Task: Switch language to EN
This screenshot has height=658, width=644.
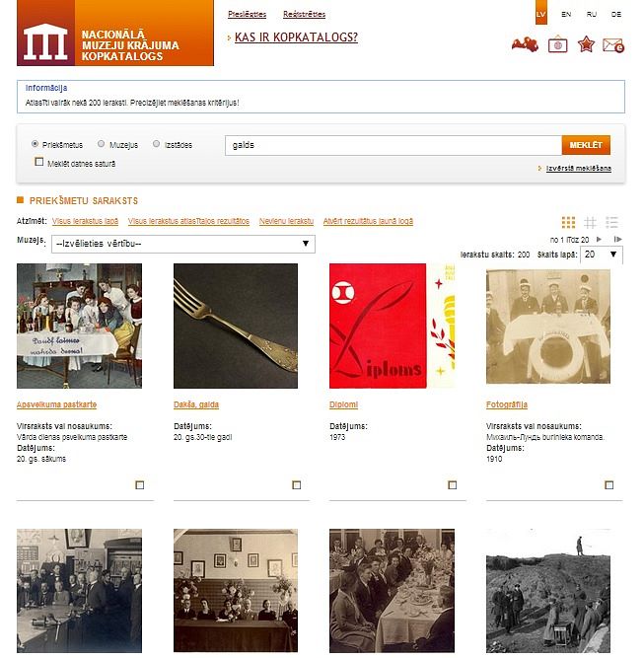Action: pyautogui.click(x=566, y=14)
